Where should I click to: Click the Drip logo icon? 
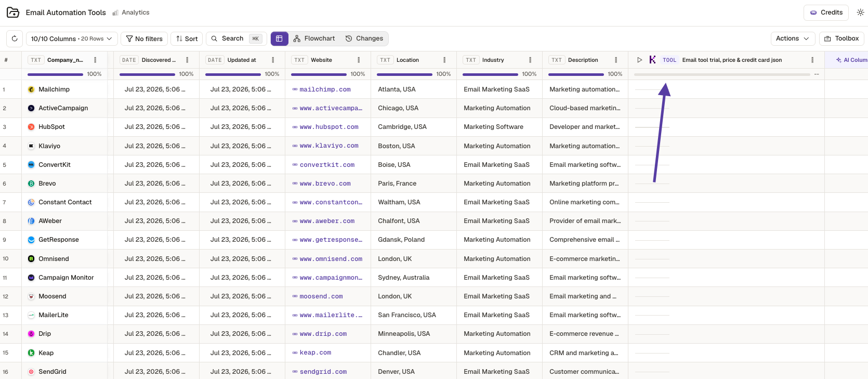point(31,334)
